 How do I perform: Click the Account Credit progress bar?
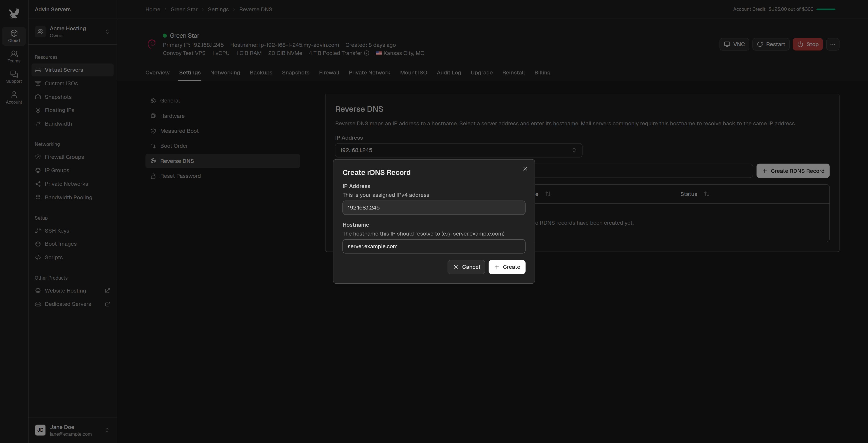[x=826, y=9]
